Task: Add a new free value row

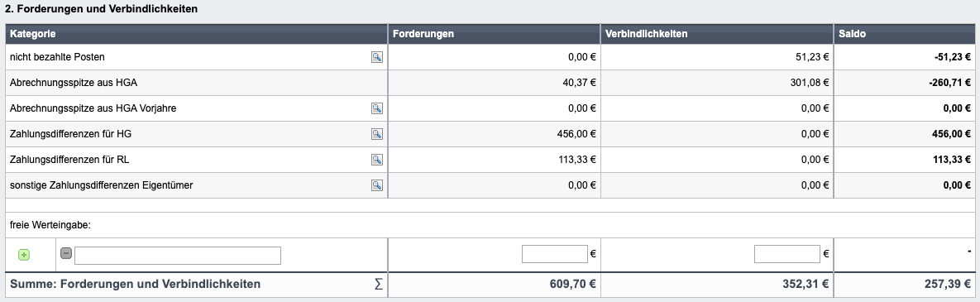Action: coord(24,255)
